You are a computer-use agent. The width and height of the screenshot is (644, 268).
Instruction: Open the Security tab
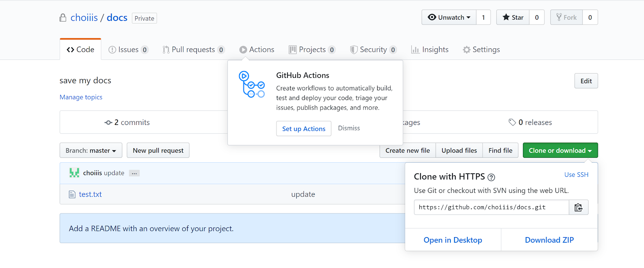pos(373,49)
